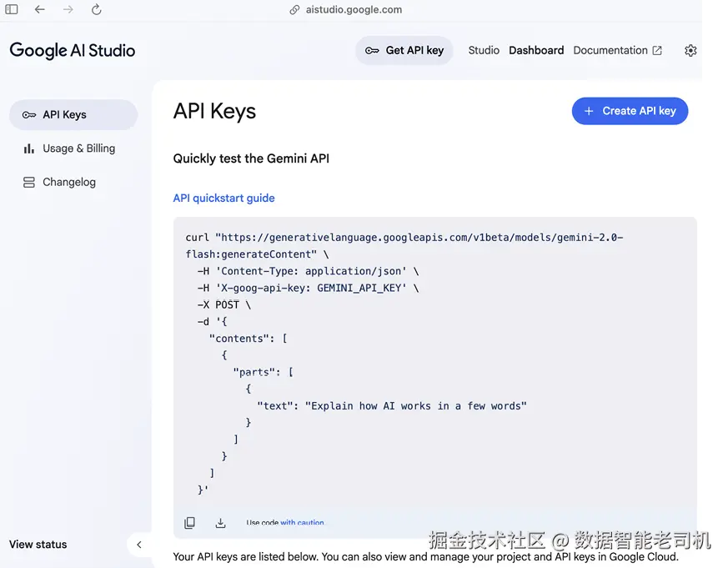Click the '"parts": [' code line
Screen dimensions: 728x568
263,373
